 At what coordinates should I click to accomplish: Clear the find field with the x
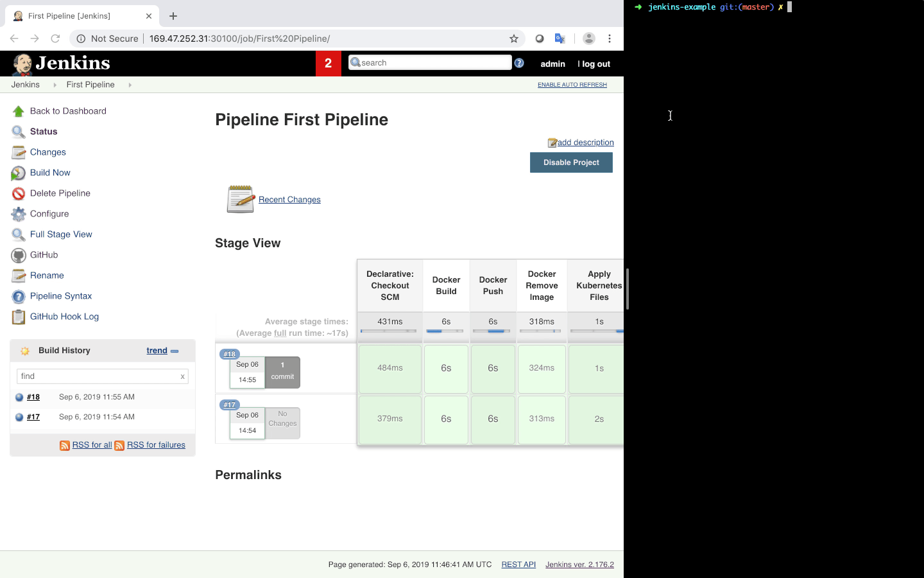(x=183, y=376)
